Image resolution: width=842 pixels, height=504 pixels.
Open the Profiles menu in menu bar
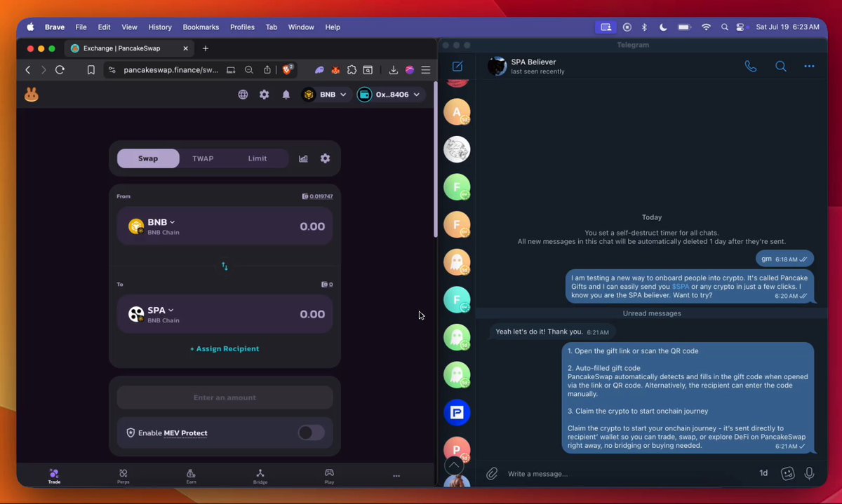242,27
